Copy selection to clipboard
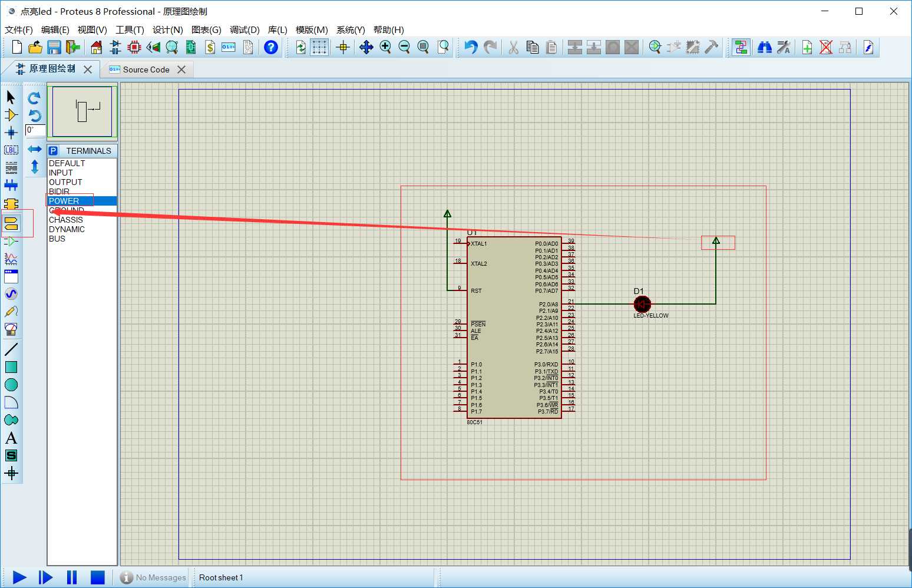Screen dimensions: 912x588 (x=533, y=47)
